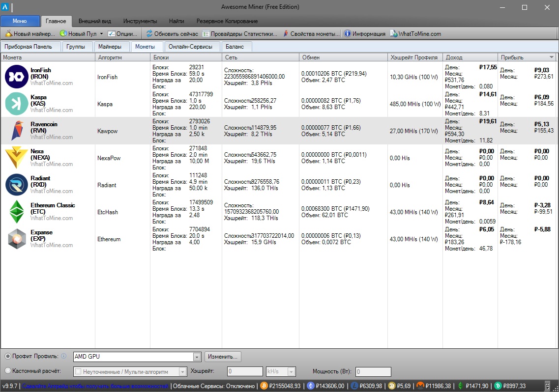Viewport: 559px width, 392px height.
Task: Click the Ethereum Classic green logo
Action: 16,212
